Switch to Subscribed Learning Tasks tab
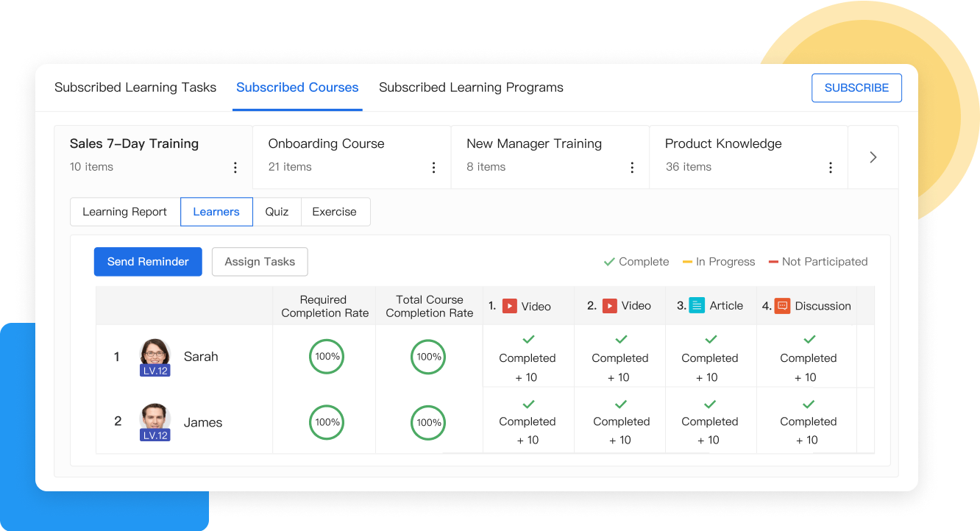This screenshot has width=980, height=531. [135, 88]
